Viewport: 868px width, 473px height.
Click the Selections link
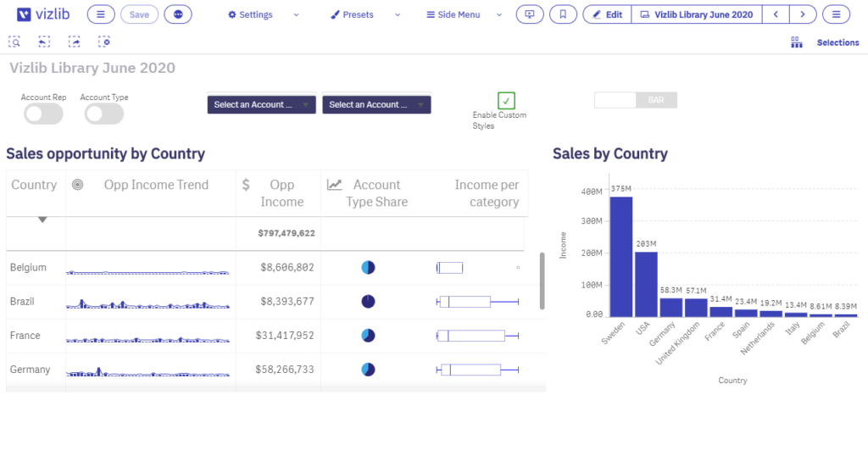(x=837, y=42)
